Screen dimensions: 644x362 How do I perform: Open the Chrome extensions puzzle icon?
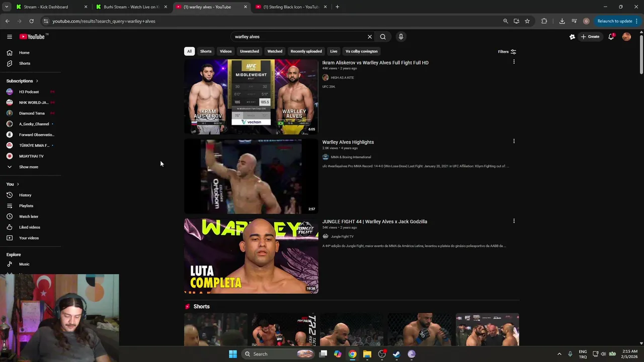pos(544,21)
